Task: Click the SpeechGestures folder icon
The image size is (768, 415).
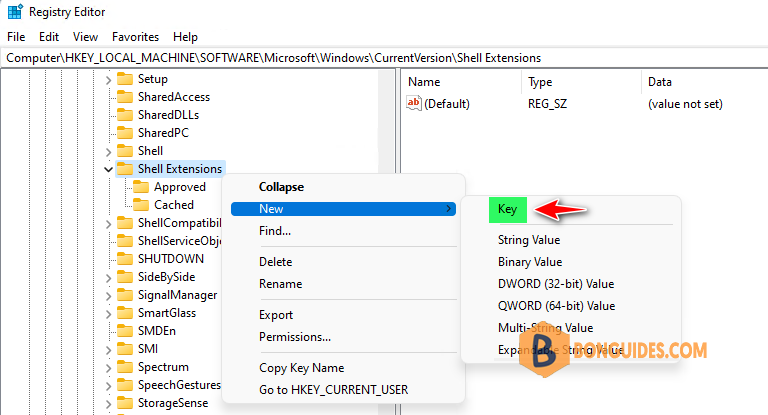Action: click(125, 385)
